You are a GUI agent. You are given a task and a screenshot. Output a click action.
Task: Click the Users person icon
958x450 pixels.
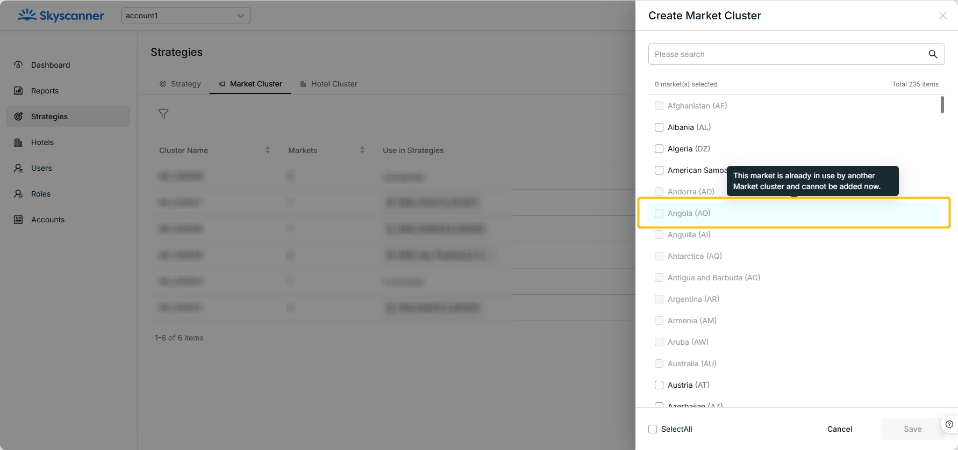coord(18,168)
